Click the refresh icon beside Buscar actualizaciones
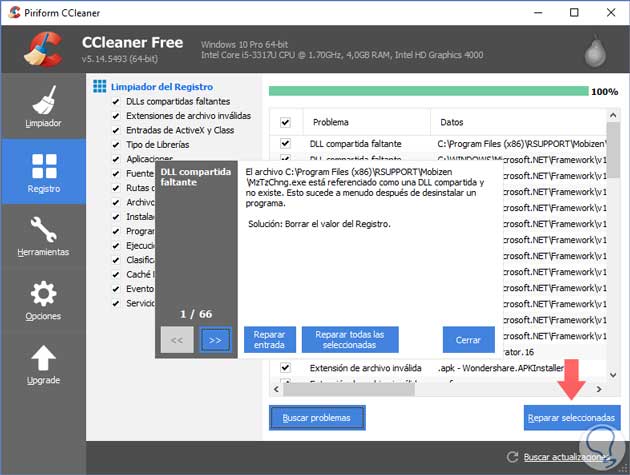 click(512, 457)
